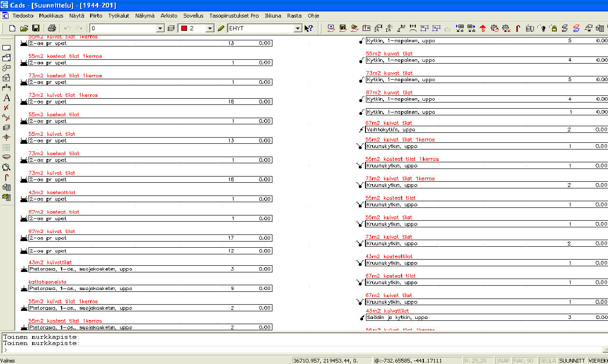Image resolution: width=608 pixels, height=364 pixels.
Task: Save the drawing with the floppy disk icon
Action: 36,28
